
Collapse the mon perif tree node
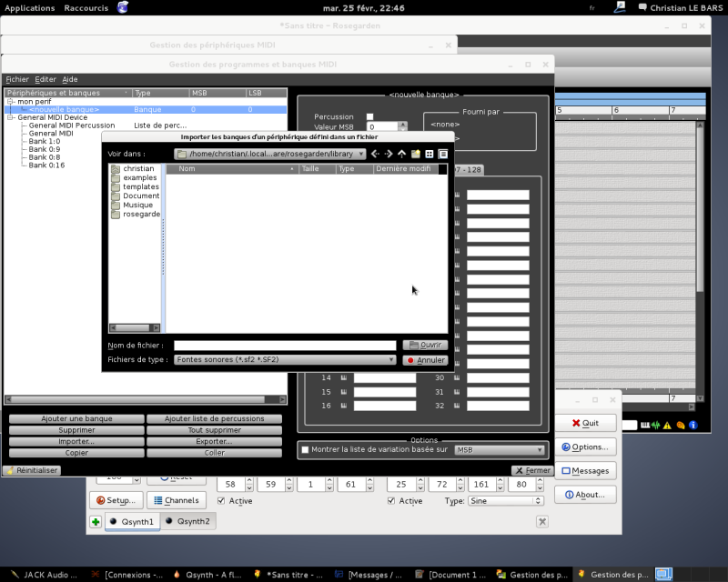tap(10, 101)
